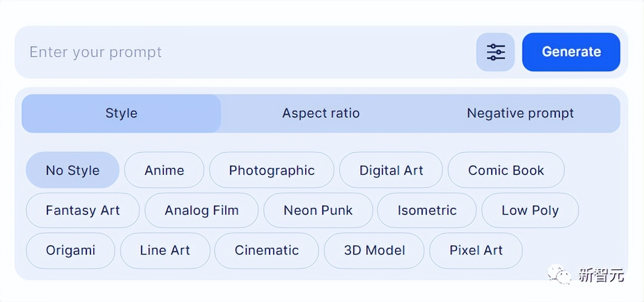The height and width of the screenshot is (302, 644).
Task: Open the Aspect ratio tab
Action: point(321,113)
